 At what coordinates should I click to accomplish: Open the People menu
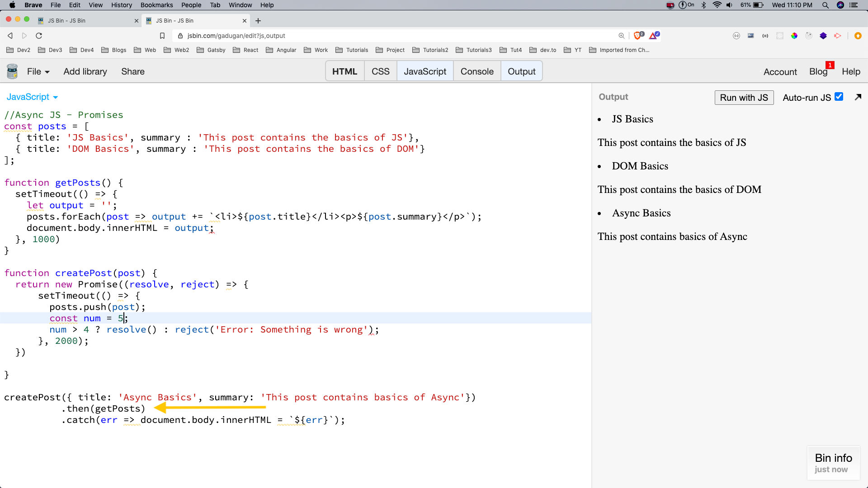(191, 5)
